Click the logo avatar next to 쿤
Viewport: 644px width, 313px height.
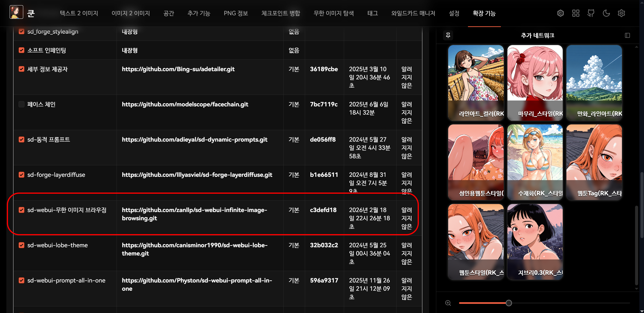point(16,12)
